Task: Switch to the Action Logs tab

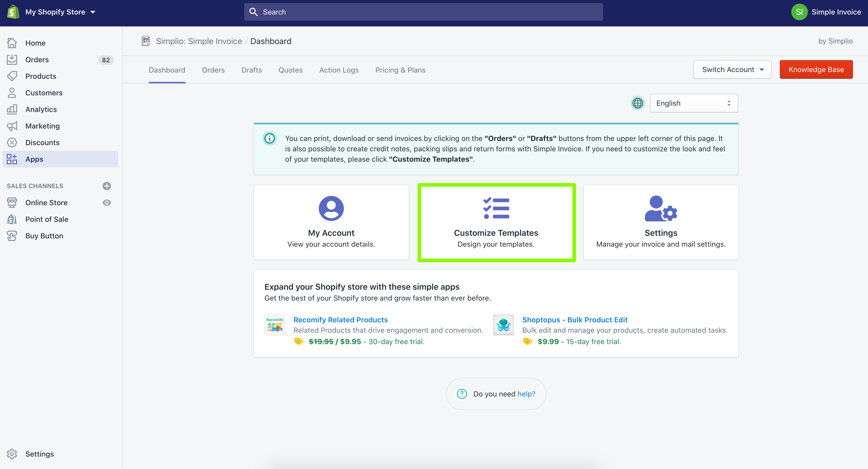Action: pyautogui.click(x=339, y=70)
